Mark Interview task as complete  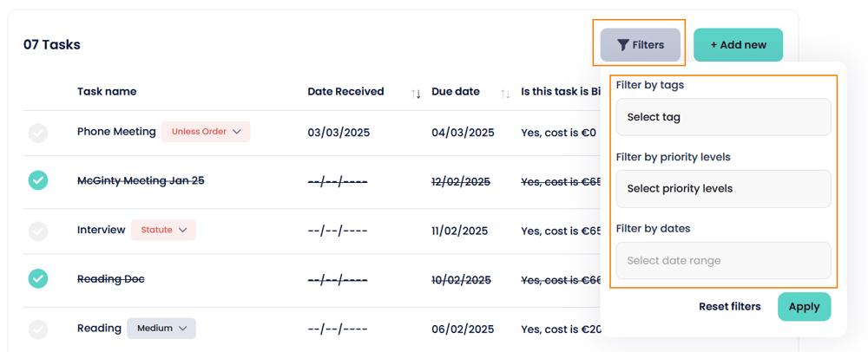(37, 231)
